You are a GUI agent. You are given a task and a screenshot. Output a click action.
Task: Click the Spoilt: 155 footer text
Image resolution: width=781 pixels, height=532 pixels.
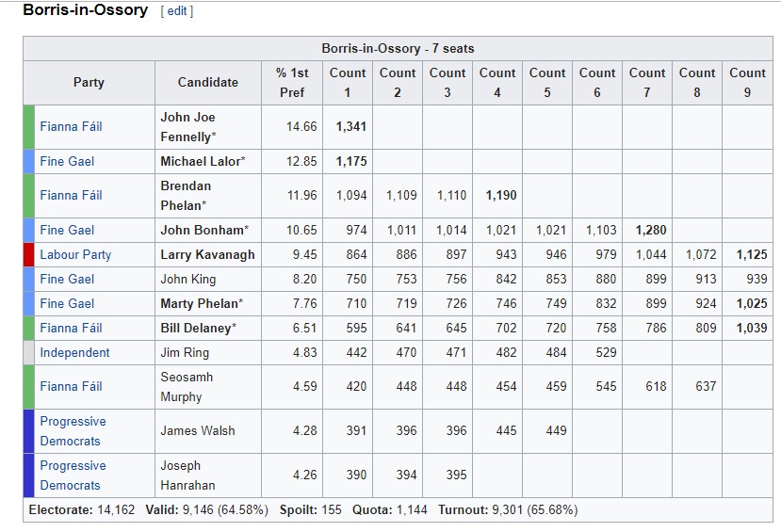310,510
